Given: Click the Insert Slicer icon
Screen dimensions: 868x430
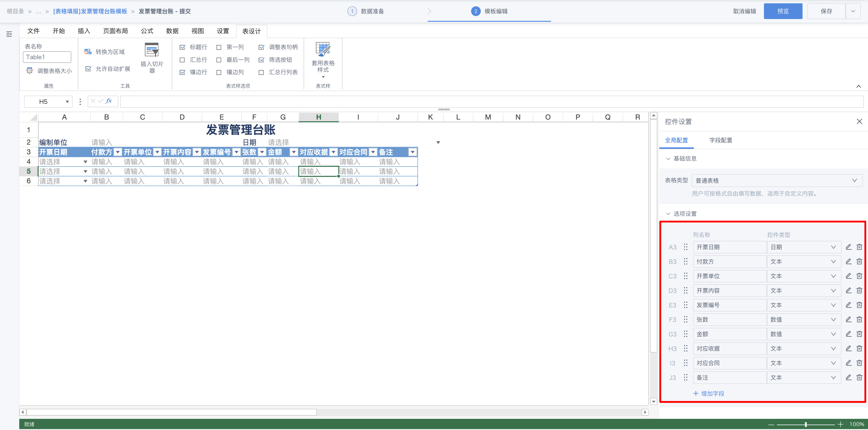Looking at the screenshot, I should [152, 50].
